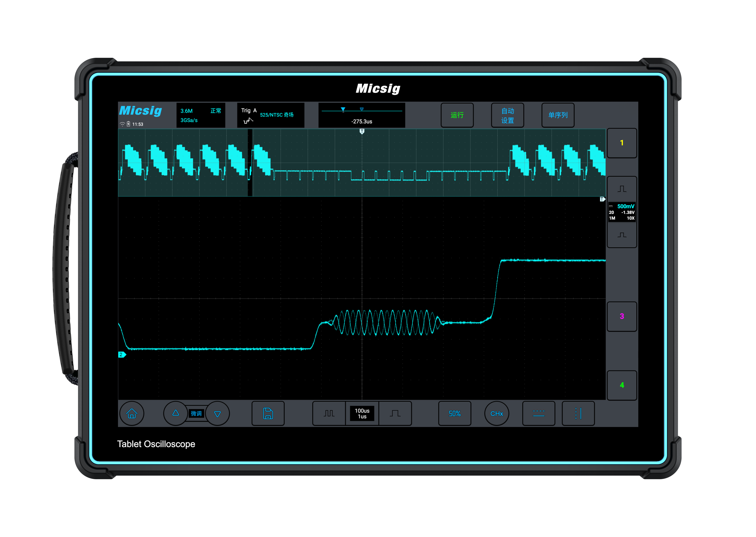Compress timebase with multi-pulse icon
The image size is (756, 537).
pos(329,413)
